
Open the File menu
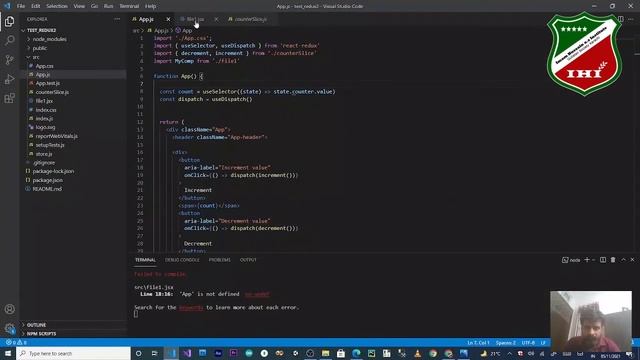[x=21, y=6]
